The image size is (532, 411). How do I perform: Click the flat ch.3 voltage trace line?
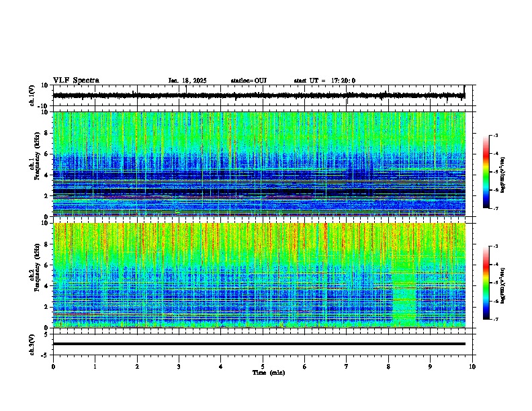click(259, 344)
